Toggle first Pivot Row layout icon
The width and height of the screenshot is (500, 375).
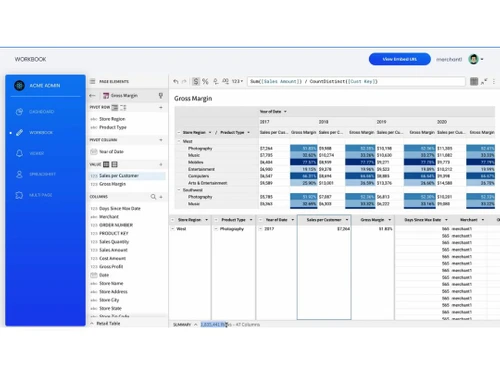(x=115, y=107)
